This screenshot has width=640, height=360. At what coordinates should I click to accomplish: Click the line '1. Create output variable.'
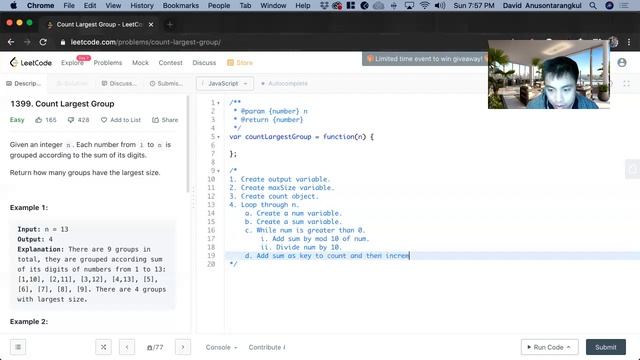tap(280, 179)
